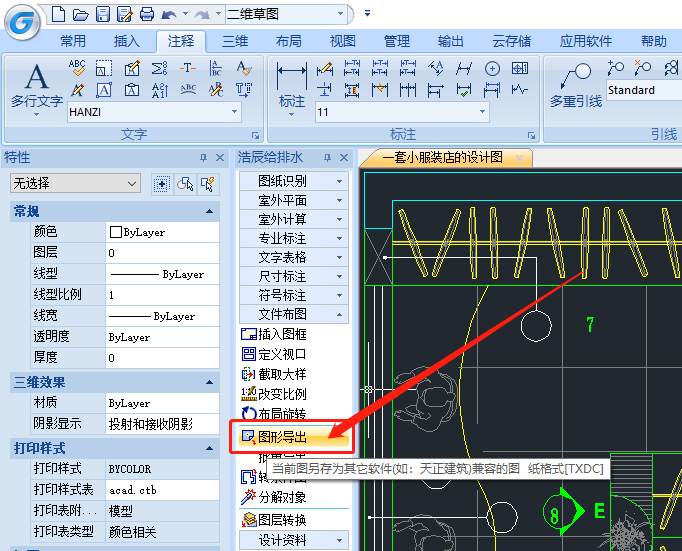Image resolution: width=682 pixels, height=551 pixels.
Task: Expand the 室外平面 menu group
Action: [294, 200]
